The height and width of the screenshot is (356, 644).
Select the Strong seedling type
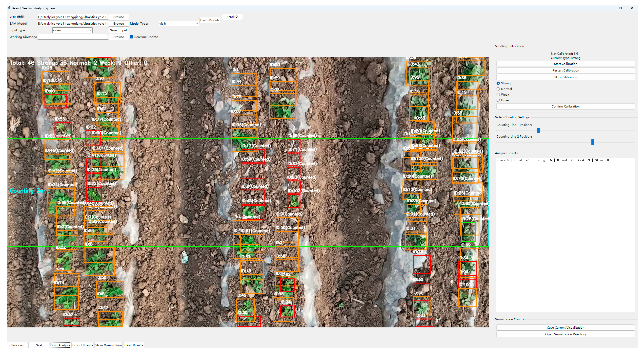tap(498, 83)
